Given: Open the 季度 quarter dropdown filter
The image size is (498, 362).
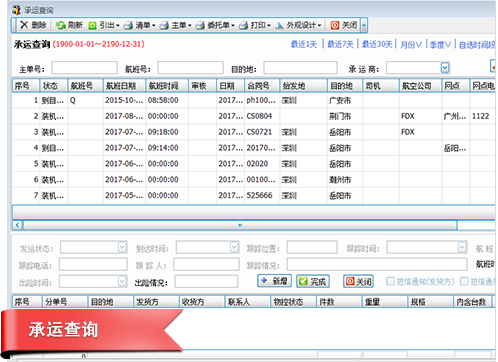Looking at the screenshot, I should coord(441,44).
